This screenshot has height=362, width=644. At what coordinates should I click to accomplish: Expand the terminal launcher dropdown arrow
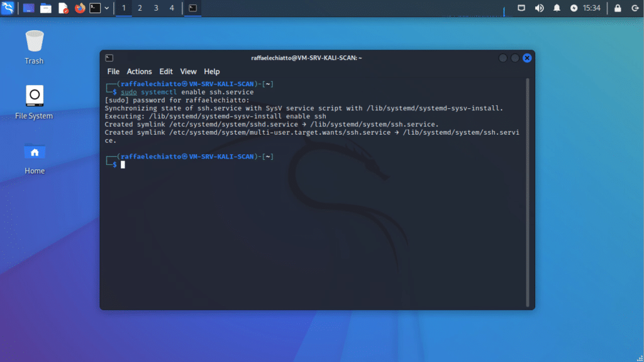pos(107,8)
